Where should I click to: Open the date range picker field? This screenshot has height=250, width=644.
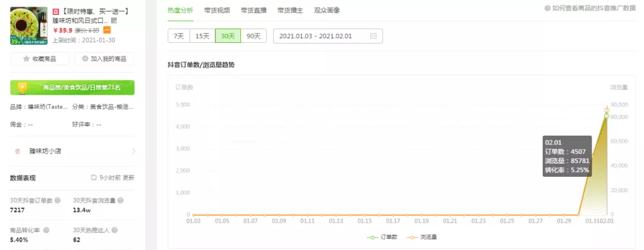coord(328,36)
